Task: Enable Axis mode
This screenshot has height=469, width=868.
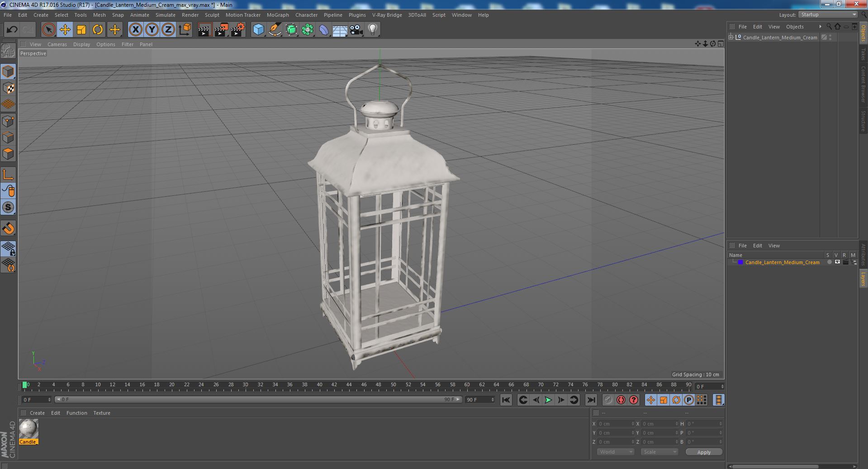Action: coord(8,175)
